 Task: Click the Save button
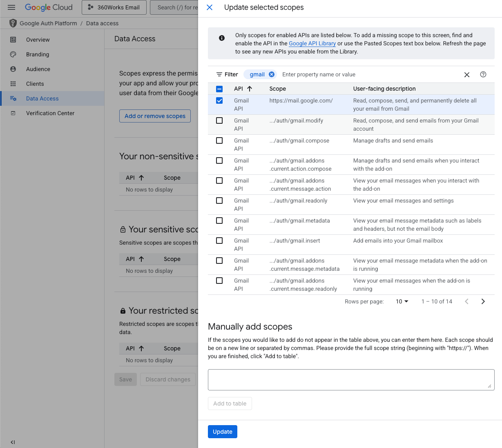point(125,379)
